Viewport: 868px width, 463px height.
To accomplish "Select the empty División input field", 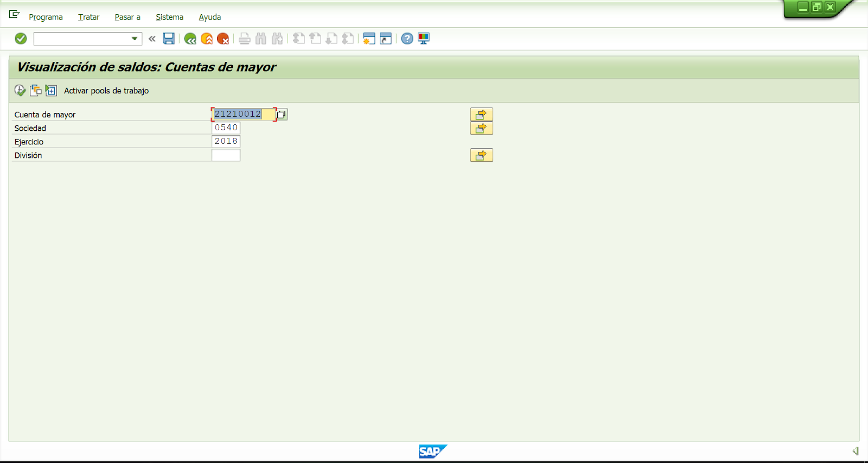I will tap(226, 155).
